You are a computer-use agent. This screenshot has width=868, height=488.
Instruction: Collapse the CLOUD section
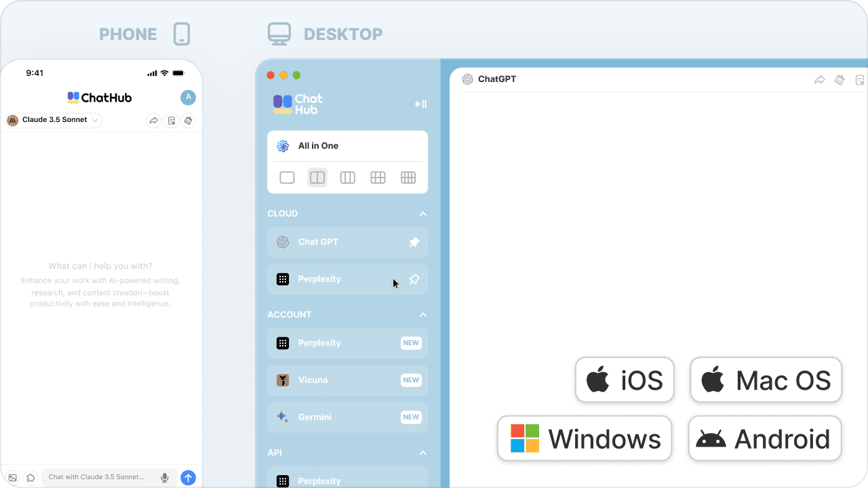(422, 213)
